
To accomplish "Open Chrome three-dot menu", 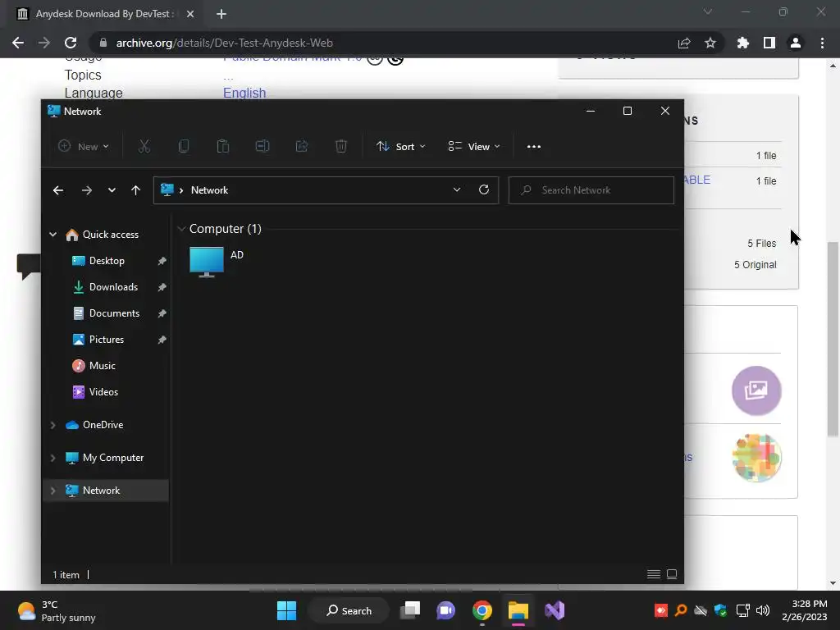I will 822,43.
